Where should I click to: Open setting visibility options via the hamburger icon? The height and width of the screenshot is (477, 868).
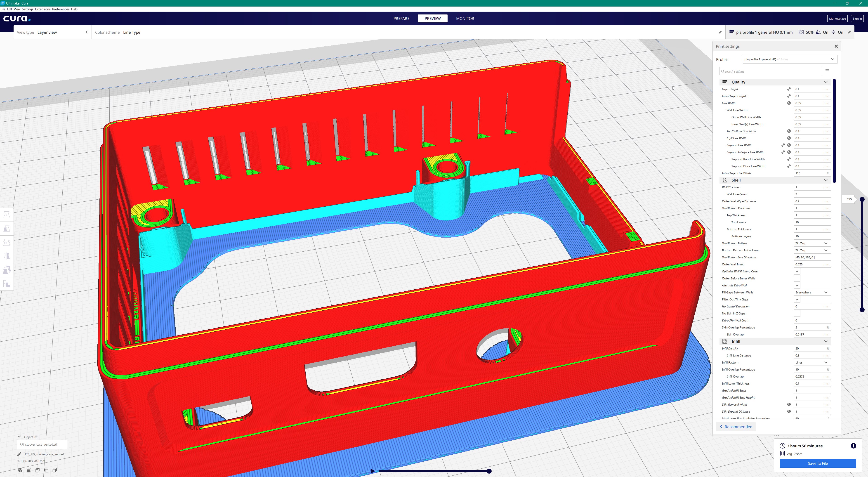tap(828, 71)
